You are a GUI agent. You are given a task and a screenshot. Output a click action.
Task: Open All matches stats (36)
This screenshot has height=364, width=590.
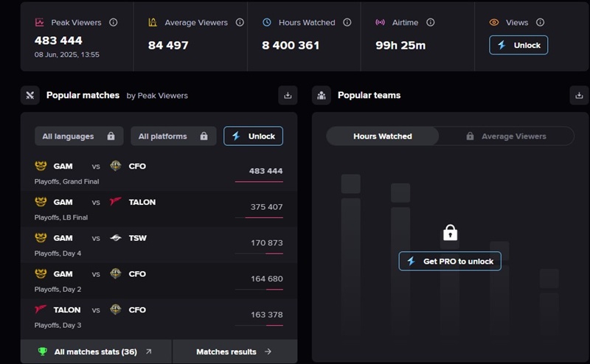point(97,351)
